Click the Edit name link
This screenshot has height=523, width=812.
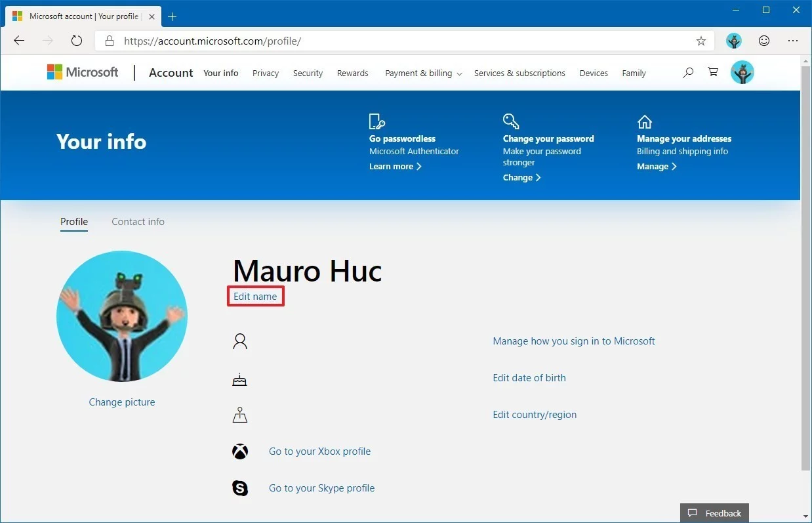click(255, 297)
